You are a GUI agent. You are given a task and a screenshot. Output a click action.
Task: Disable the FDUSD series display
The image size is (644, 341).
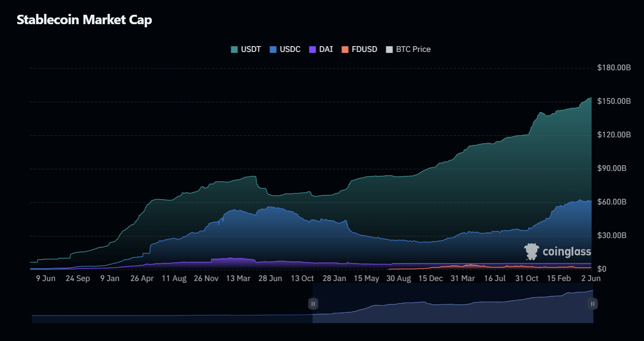pyautogui.click(x=364, y=49)
